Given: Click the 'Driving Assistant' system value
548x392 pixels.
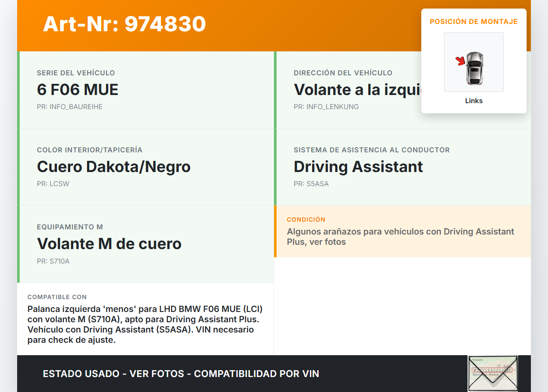Looking at the screenshot, I should pos(358,167).
